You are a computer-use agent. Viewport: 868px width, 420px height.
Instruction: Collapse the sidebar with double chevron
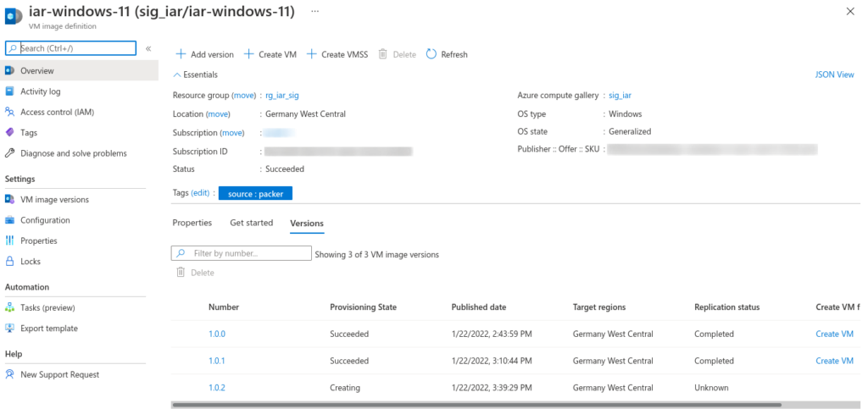[x=148, y=48]
